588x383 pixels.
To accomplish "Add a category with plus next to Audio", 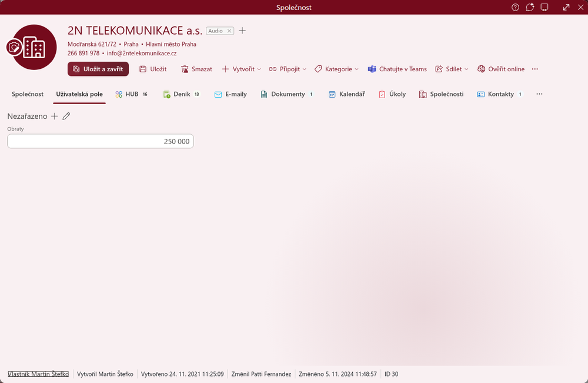I will tap(242, 31).
